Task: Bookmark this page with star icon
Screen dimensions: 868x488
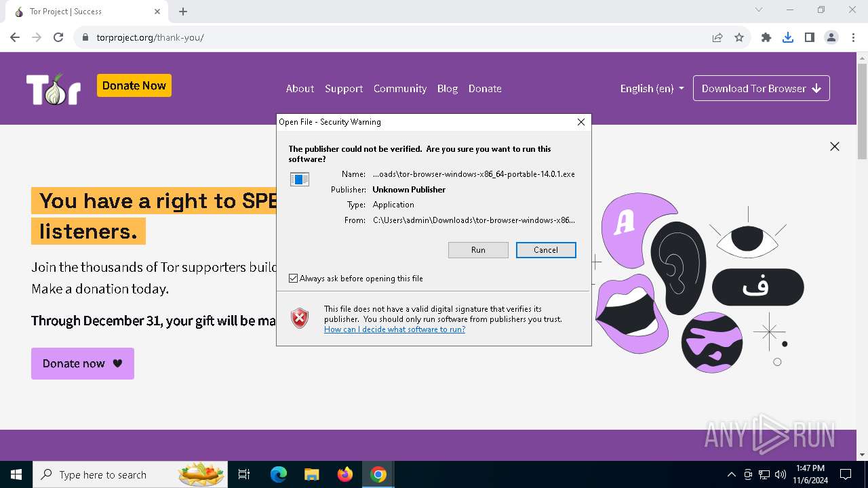Action: point(739,37)
